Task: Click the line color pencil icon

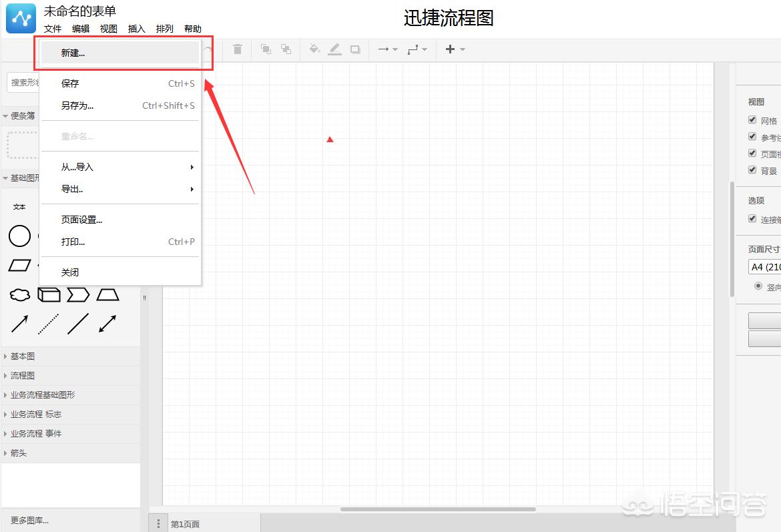Action: click(x=334, y=49)
